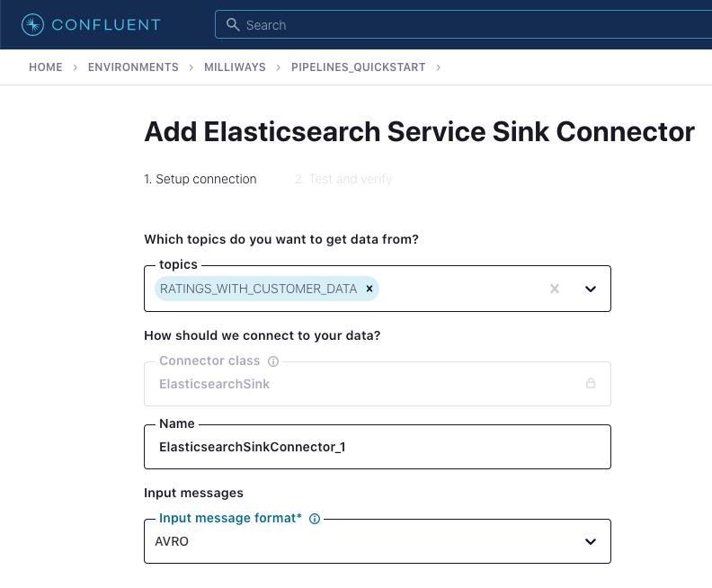Open ENVIRONMENTS breadcrumb
Screen dimensions: 712x588
tap(133, 67)
